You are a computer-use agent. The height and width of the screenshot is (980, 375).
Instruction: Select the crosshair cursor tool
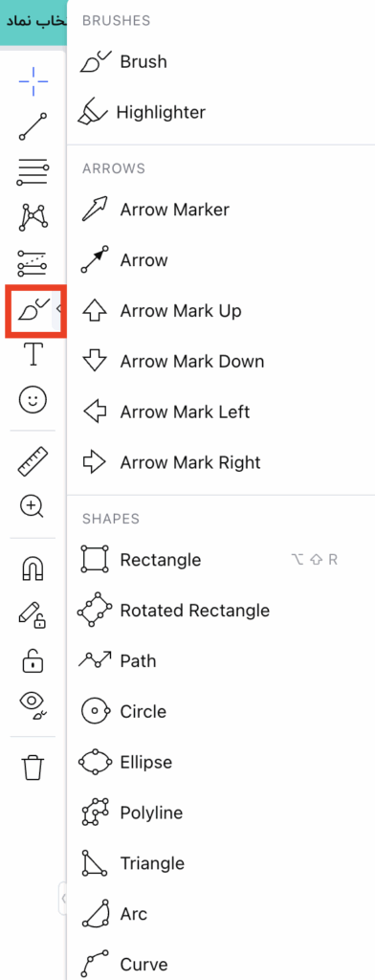[33, 81]
